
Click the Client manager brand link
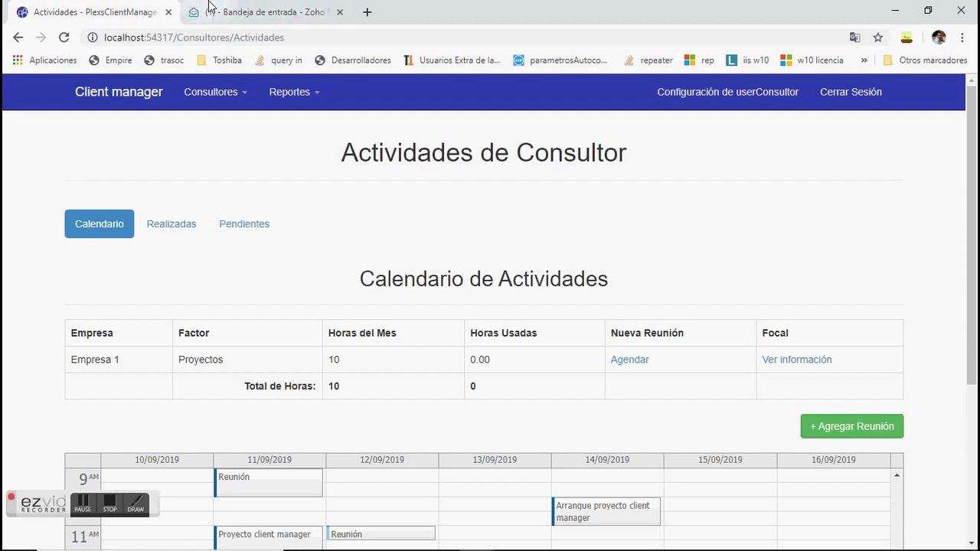click(x=119, y=92)
